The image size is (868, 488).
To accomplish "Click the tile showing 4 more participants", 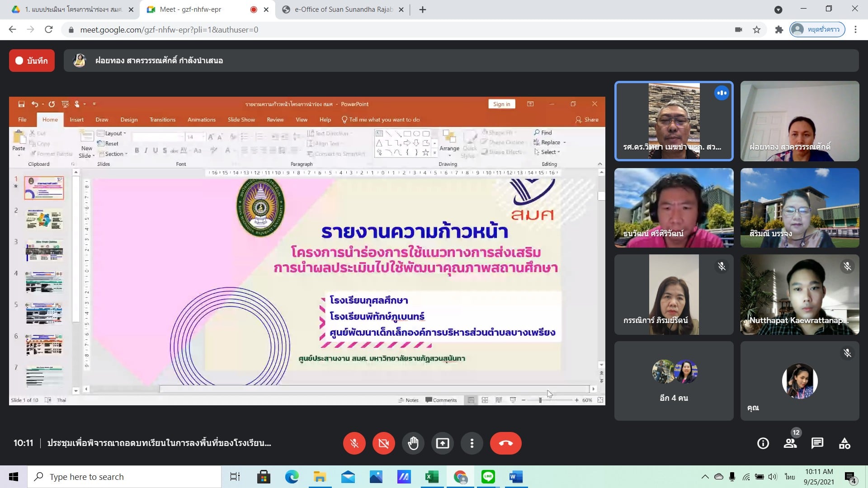I will coord(674,381).
